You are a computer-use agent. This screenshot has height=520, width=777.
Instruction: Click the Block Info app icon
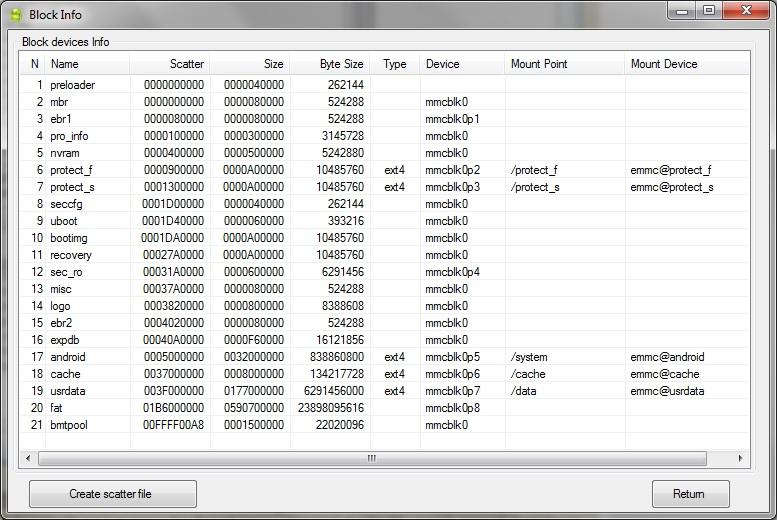tap(16, 15)
